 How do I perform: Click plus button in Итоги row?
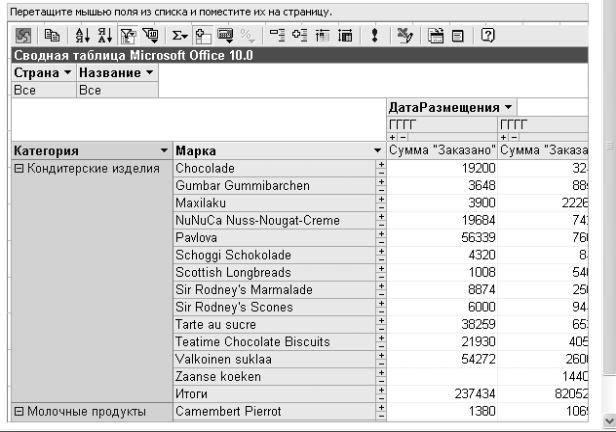(381, 390)
